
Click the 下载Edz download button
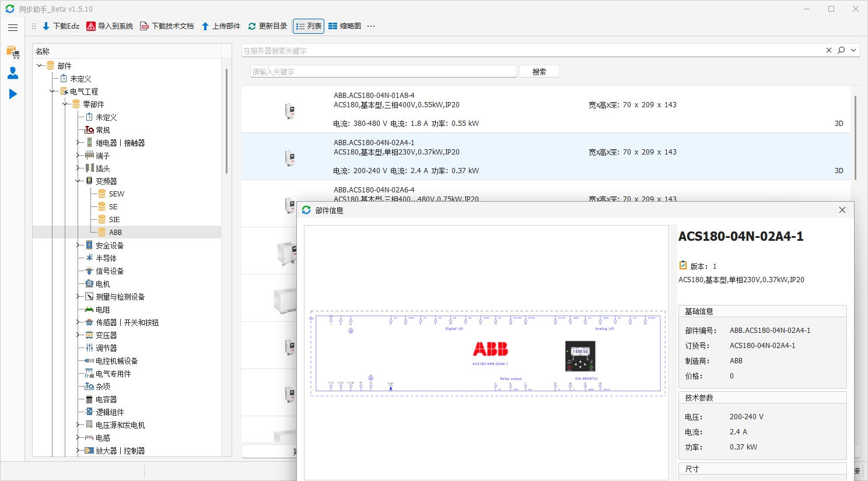pos(61,26)
